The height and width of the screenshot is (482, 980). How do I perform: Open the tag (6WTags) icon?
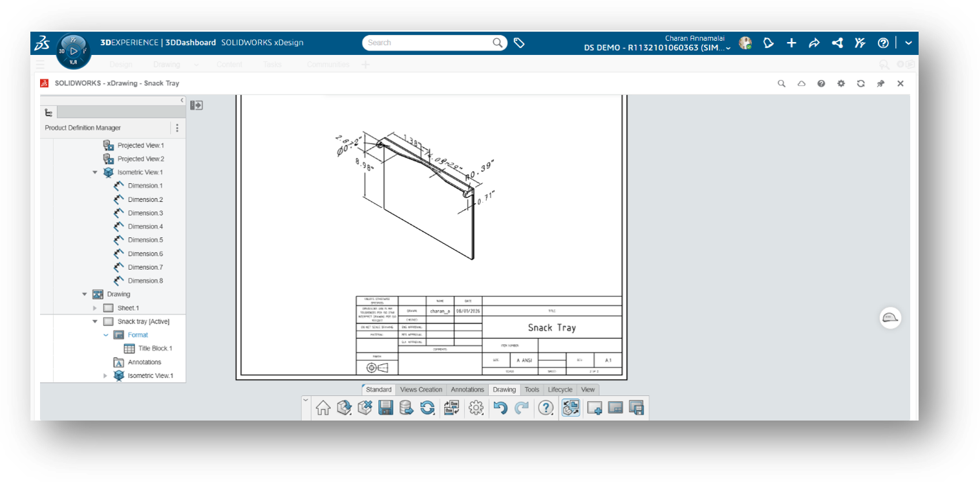(519, 43)
